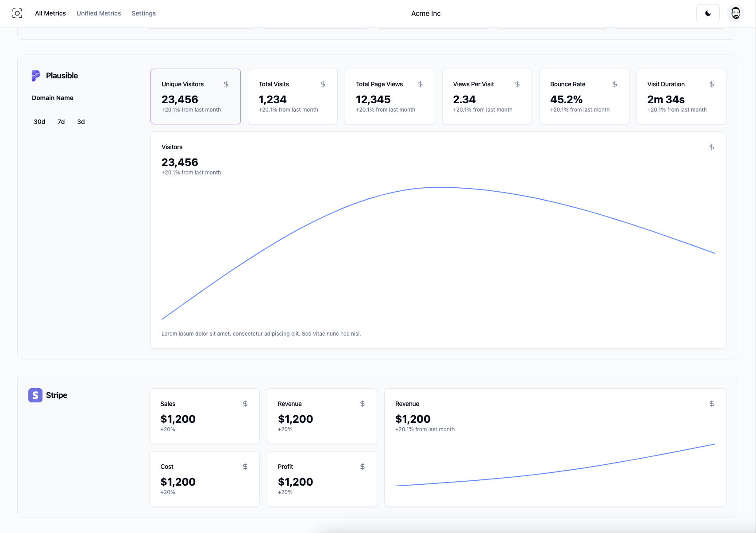Open the user avatar profile menu
The height and width of the screenshot is (533, 756).
[x=736, y=13]
